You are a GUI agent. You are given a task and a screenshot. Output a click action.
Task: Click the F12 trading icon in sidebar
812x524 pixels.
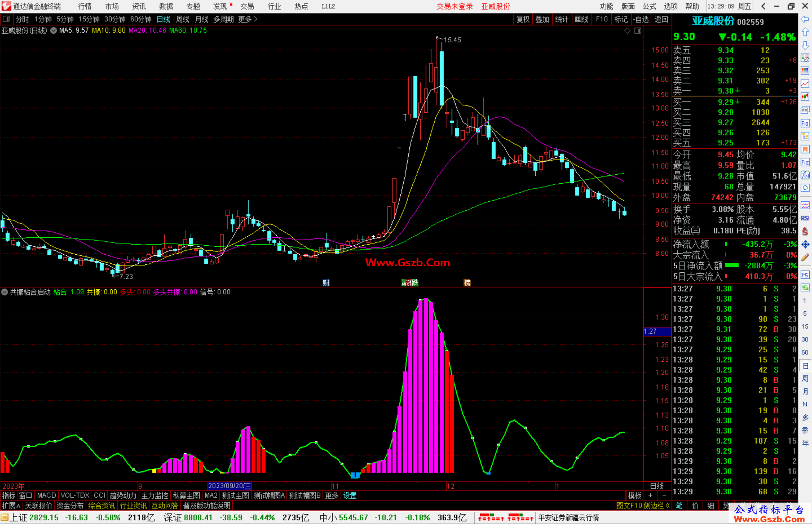coord(805,162)
